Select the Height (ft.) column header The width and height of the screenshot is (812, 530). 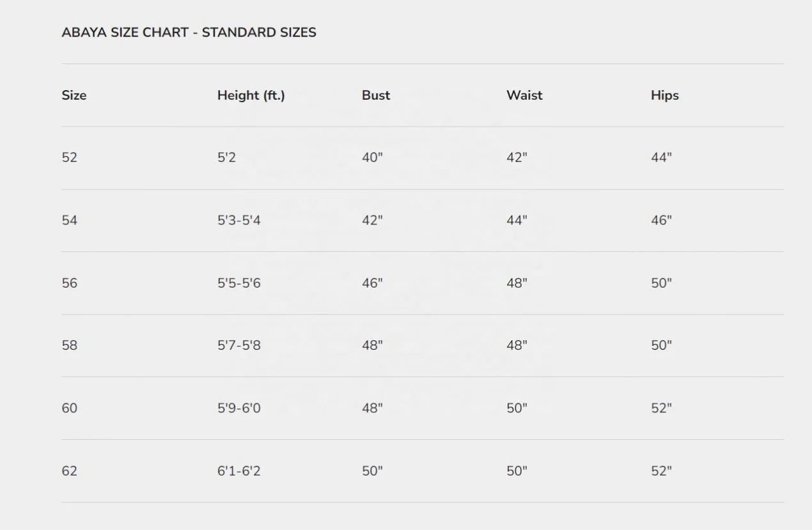[x=251, y=95]
